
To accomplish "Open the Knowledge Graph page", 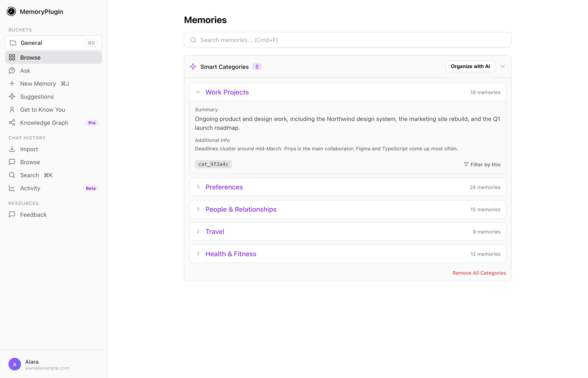I will pos(54,122).
